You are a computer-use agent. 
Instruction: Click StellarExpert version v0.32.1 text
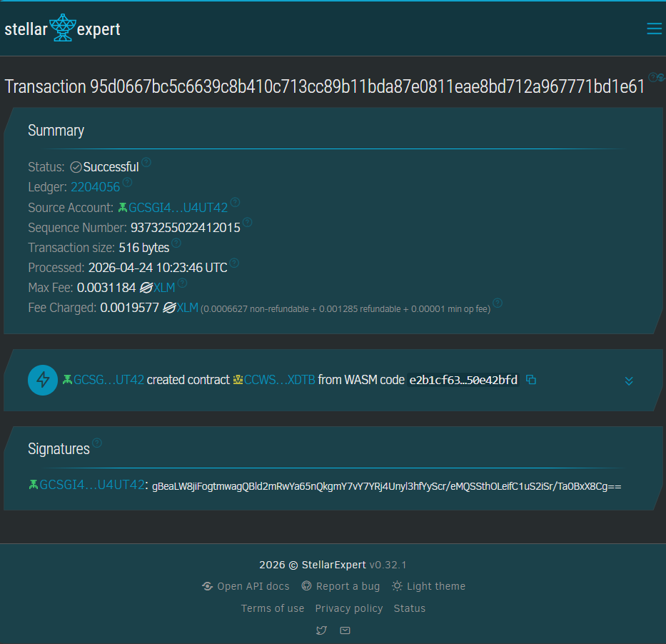point(388,565)
